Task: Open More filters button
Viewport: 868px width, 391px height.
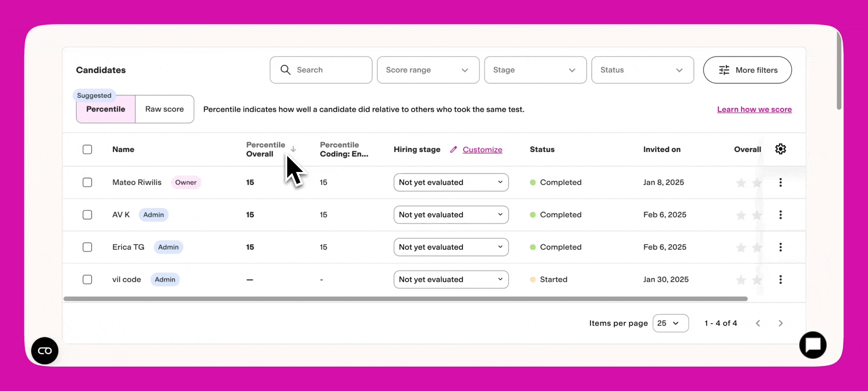Action: tap(747, 70)
